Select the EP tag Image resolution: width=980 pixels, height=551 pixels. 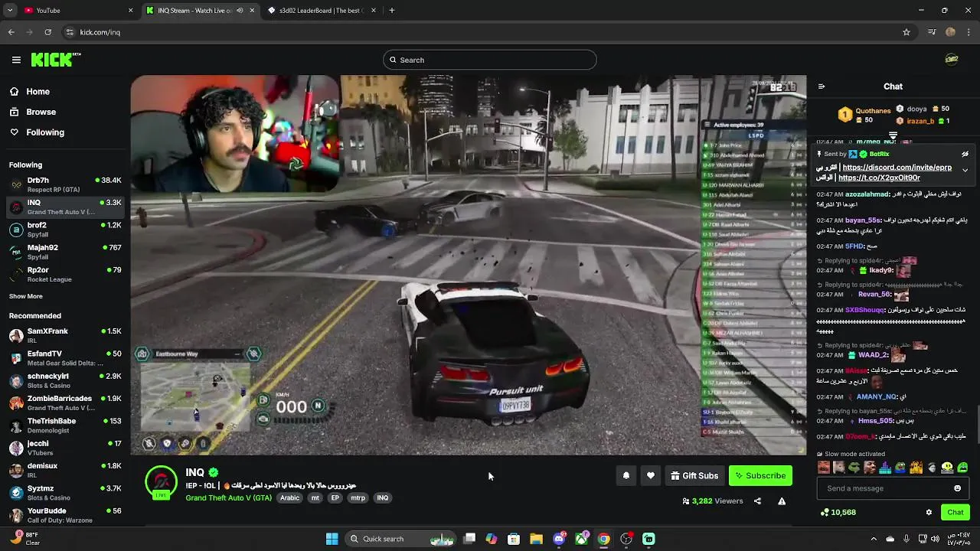point(335,498)
